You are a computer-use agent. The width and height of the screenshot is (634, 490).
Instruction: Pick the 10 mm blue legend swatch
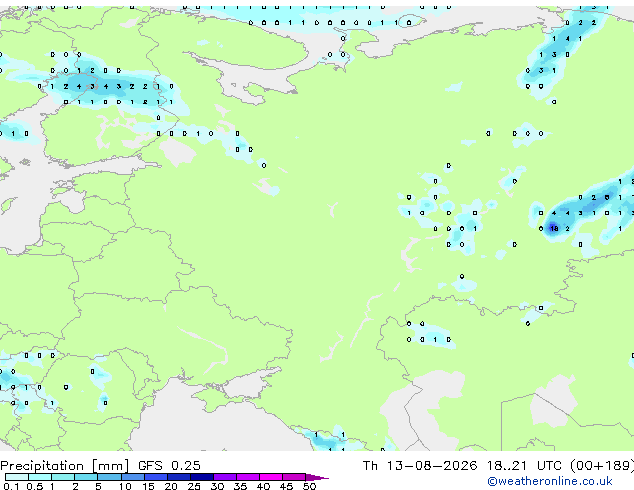coord(133,477)
